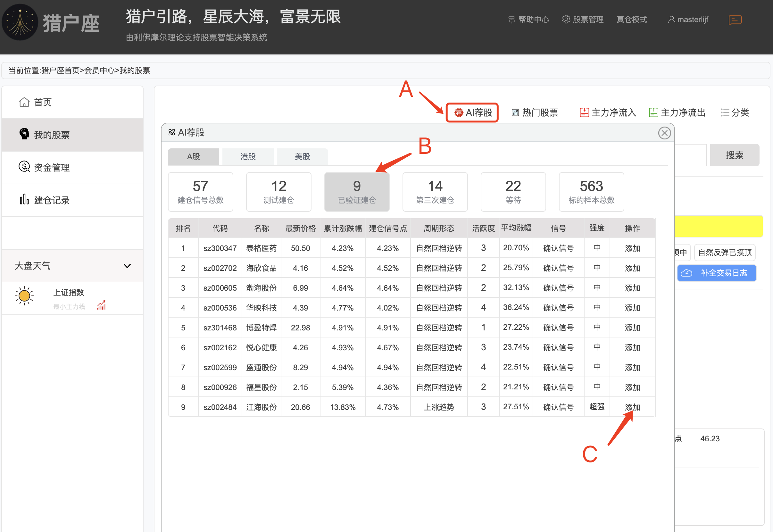Viewport: 773px width, 532px height.
Task: Click the value 46.23
Action: 710,439
